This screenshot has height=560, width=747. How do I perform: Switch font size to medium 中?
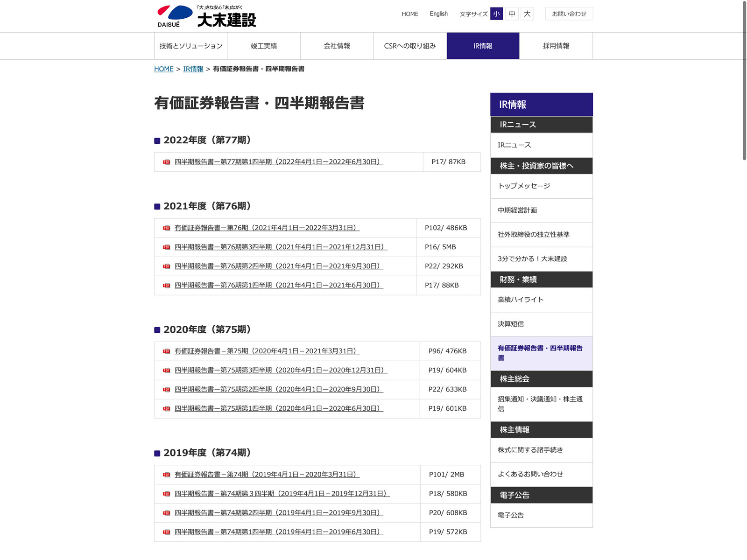tap(512, 14)
